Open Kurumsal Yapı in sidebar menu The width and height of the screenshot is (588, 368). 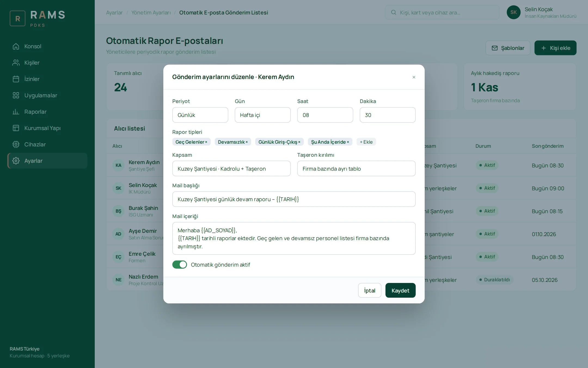(x=47, y=128)
